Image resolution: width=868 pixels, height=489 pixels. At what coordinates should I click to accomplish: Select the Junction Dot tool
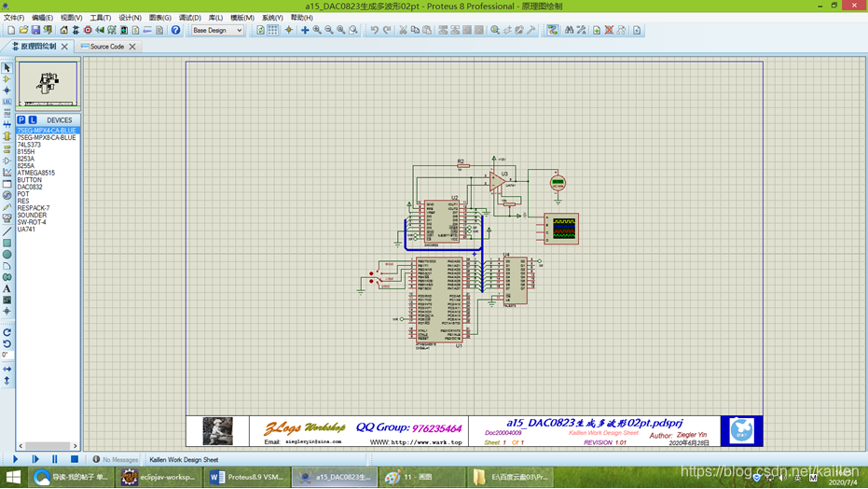pos(7,91)
